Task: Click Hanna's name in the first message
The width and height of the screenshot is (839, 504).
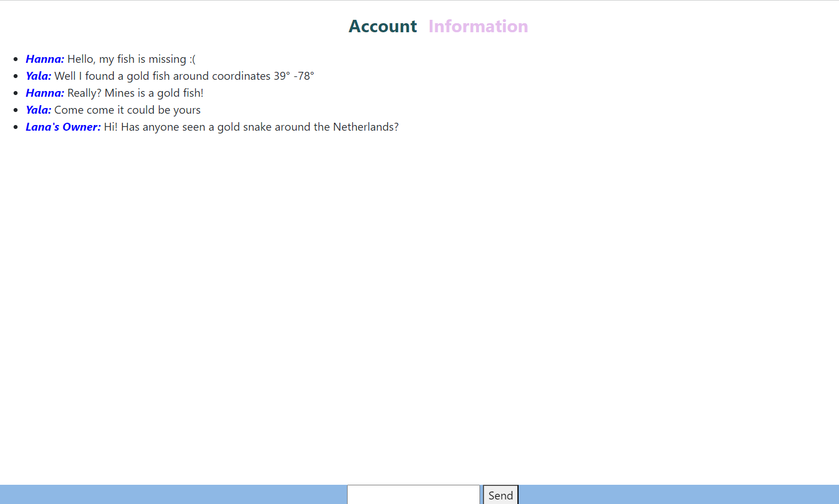Action: click(45, 59)
